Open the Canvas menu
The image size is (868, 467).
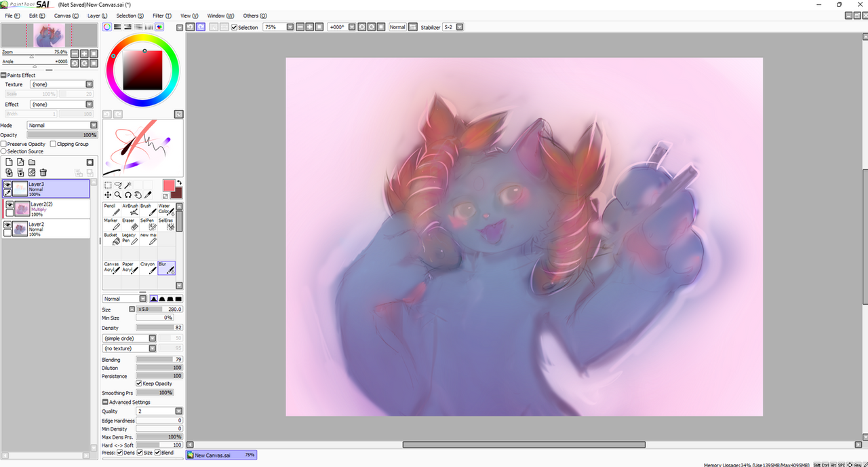pos(66,16)
